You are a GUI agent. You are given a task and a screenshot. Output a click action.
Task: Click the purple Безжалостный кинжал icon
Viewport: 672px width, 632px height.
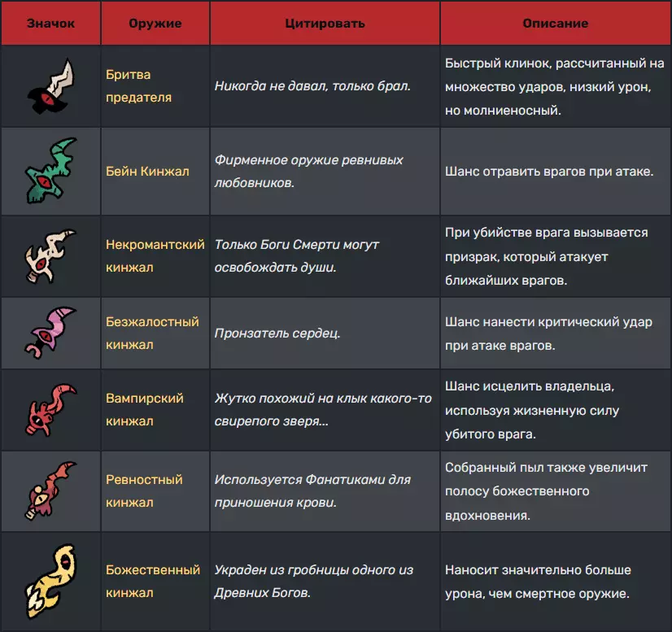tap(50, 333)
